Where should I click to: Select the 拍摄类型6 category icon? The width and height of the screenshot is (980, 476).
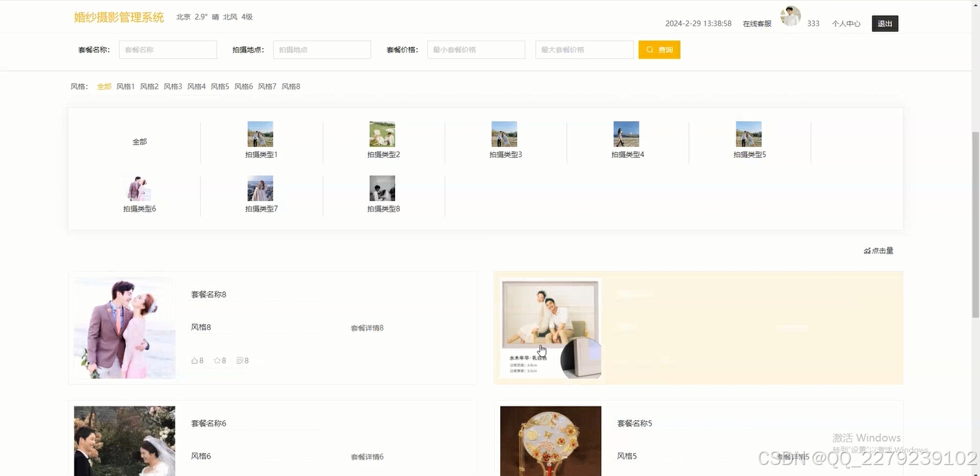[138, 188]
